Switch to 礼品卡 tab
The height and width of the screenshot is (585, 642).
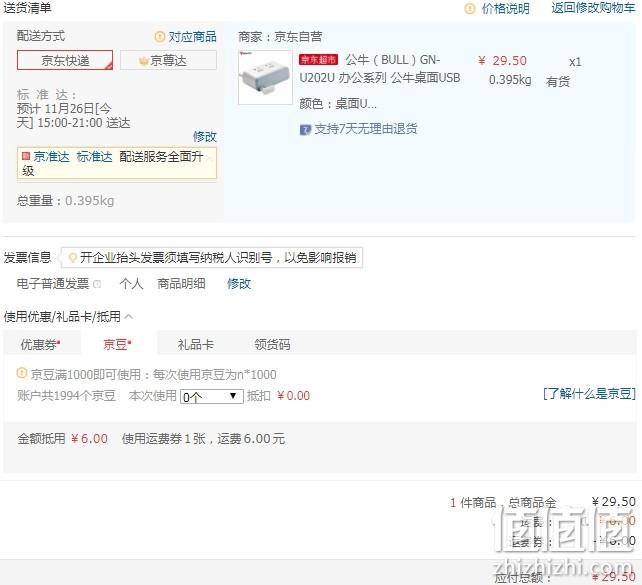[x=196, y=344]
